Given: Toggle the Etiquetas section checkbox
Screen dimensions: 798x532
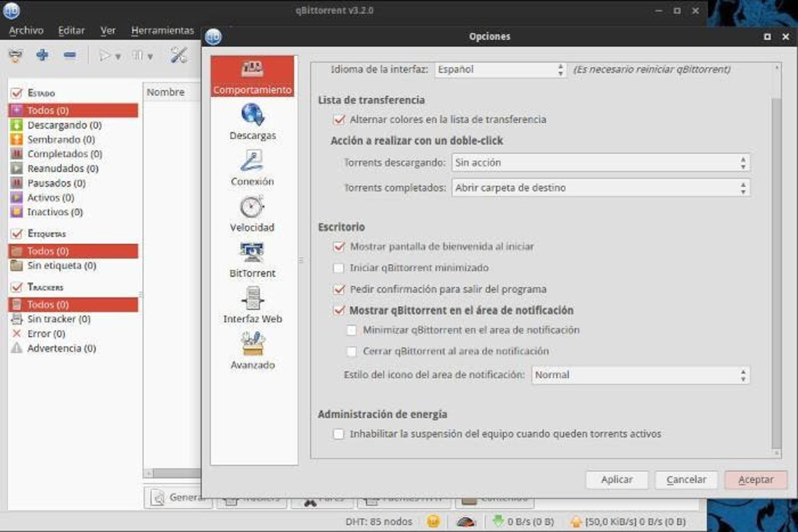Looking at the screenshot, I should [17, 234].
